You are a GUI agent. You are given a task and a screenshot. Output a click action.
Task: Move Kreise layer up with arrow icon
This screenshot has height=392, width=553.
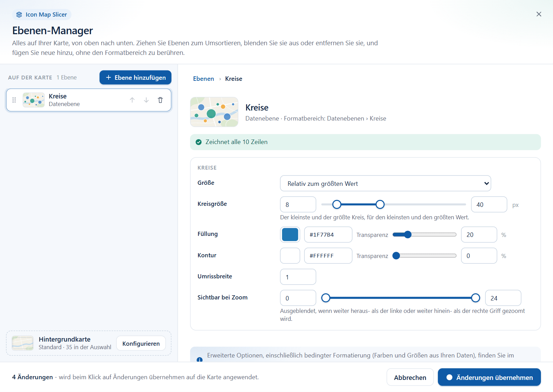point(132,100)
